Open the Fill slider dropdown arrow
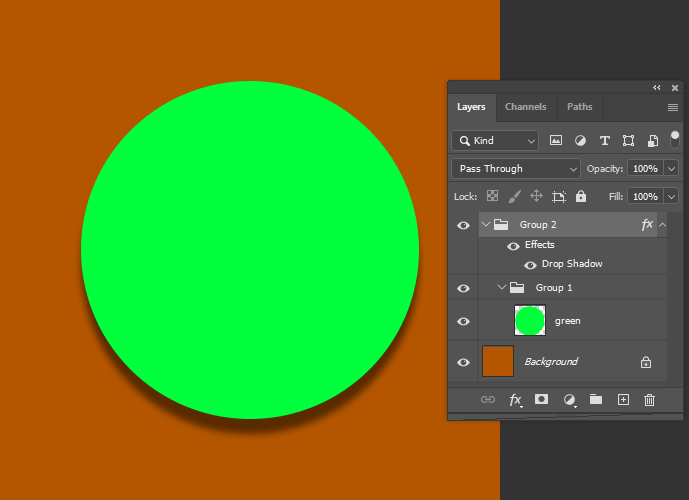This screenshot has width=689, height=500. tap(671, 197)
